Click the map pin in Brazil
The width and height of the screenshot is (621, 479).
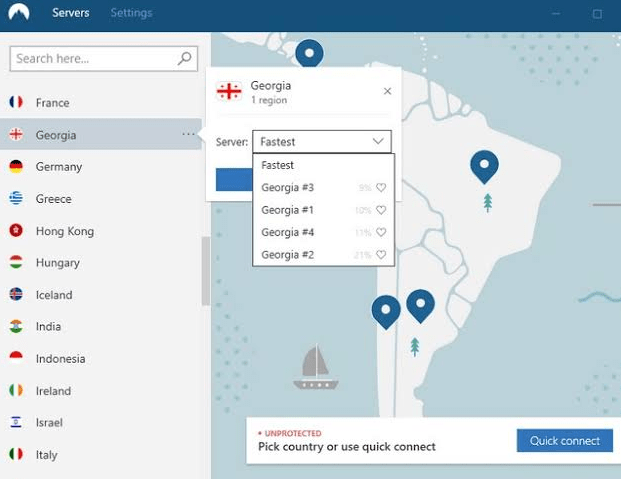[x=484, y=165]
